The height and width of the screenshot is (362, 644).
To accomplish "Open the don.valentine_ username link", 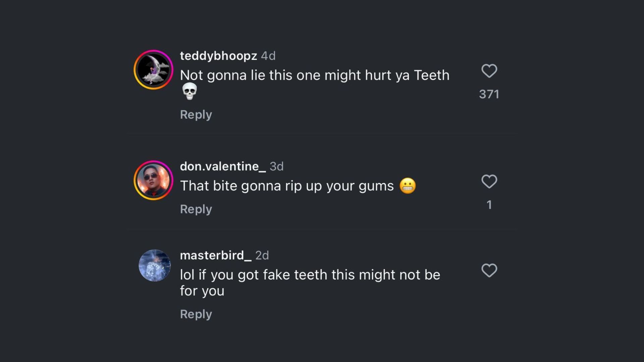I will (x=223, y=166).
